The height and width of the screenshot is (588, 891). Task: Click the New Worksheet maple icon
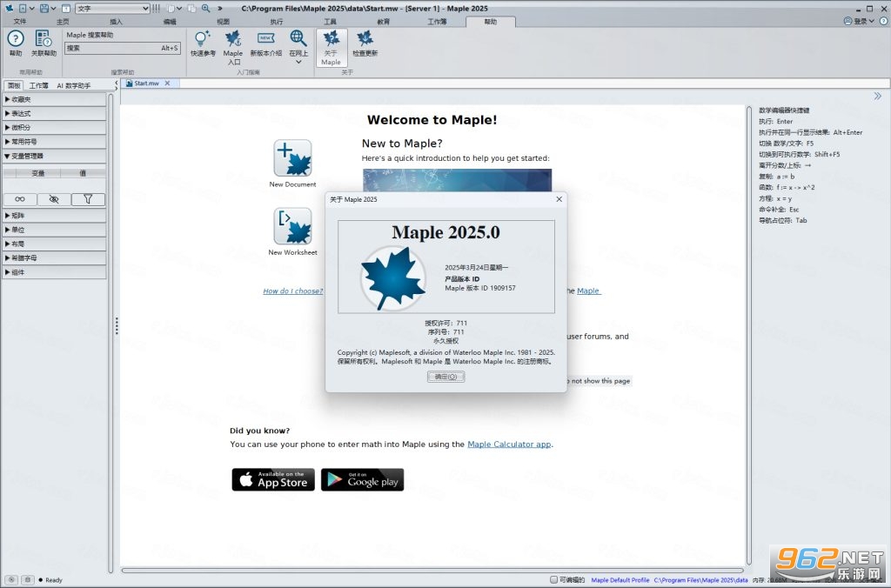pyautogui.click(x=292, y=226)
